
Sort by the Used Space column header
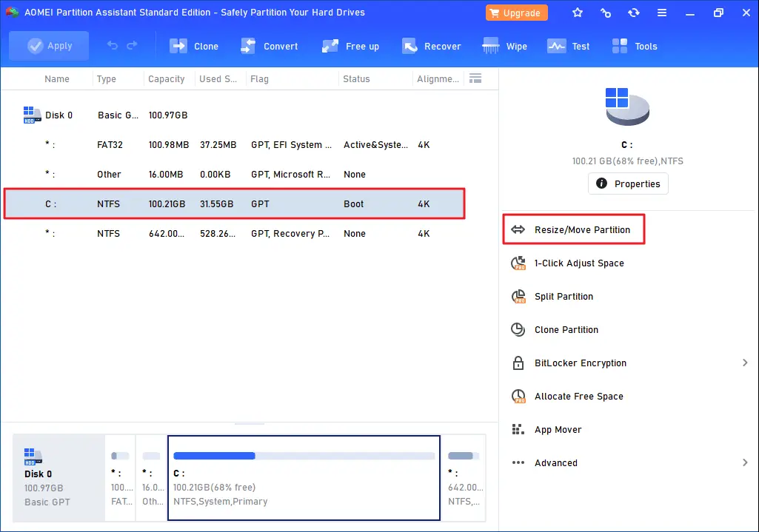218,79
